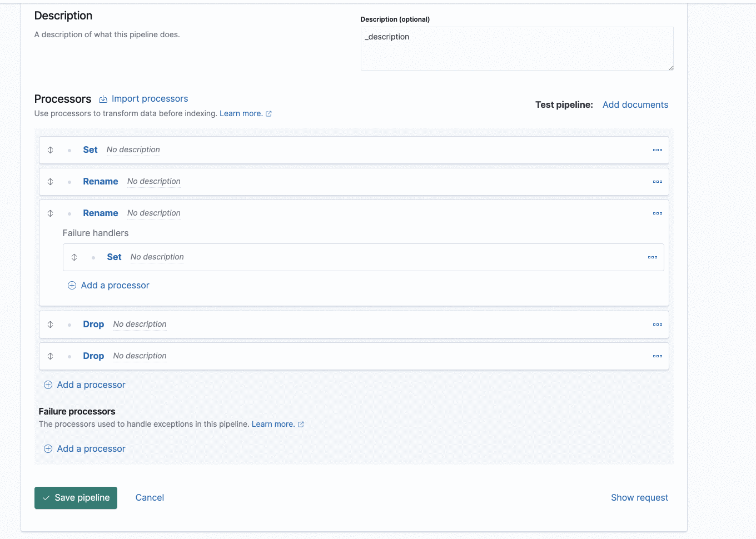Add a processor under Failure processors

coord(91,449)
